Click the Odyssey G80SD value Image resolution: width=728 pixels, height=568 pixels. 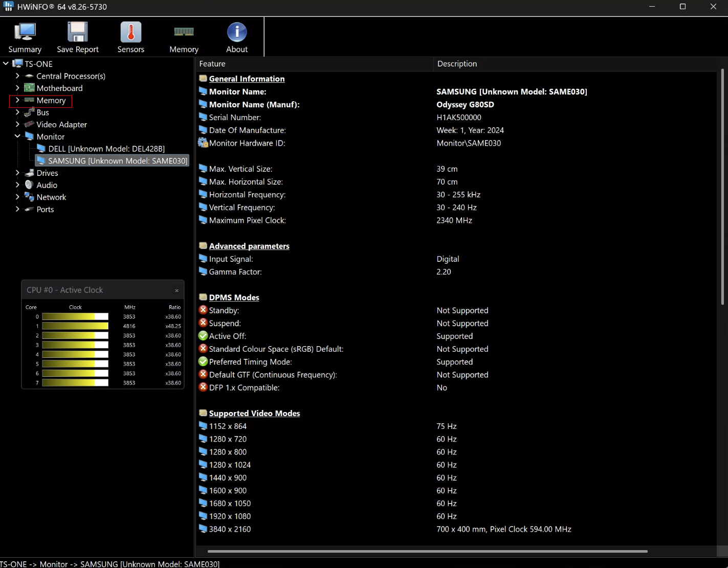point(465,104)
